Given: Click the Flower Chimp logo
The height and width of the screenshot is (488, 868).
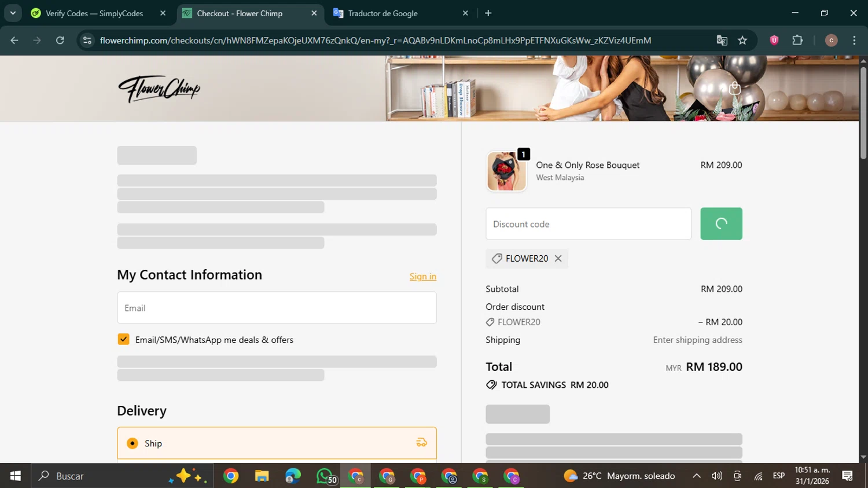Looking at the screenshot, I should point(159,89).
